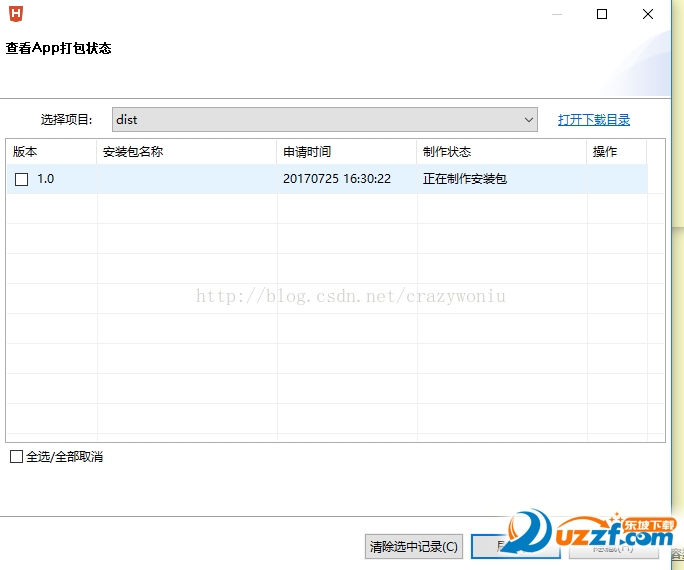Viewport: 684px width, 570px height.
Task: Click the HBuilder logo icon in title bar
Action: (15, 14)
